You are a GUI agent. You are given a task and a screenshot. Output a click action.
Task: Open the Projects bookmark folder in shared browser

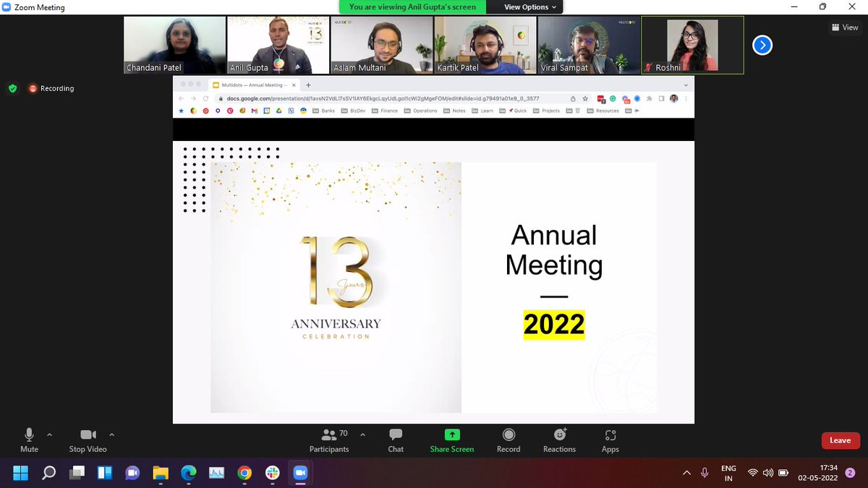pyautogui.click(x=546, y=111)
